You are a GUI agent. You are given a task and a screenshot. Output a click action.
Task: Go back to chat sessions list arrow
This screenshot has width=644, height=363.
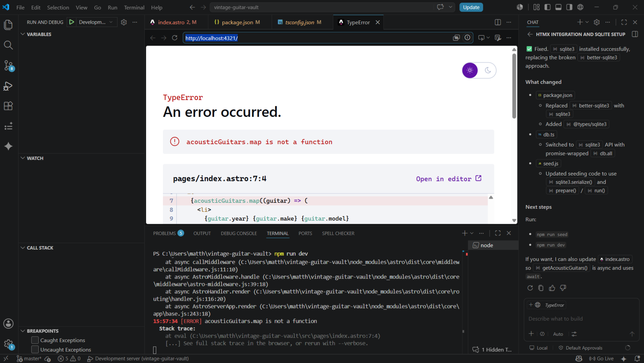pyautogui.click(x=530, y=34)
